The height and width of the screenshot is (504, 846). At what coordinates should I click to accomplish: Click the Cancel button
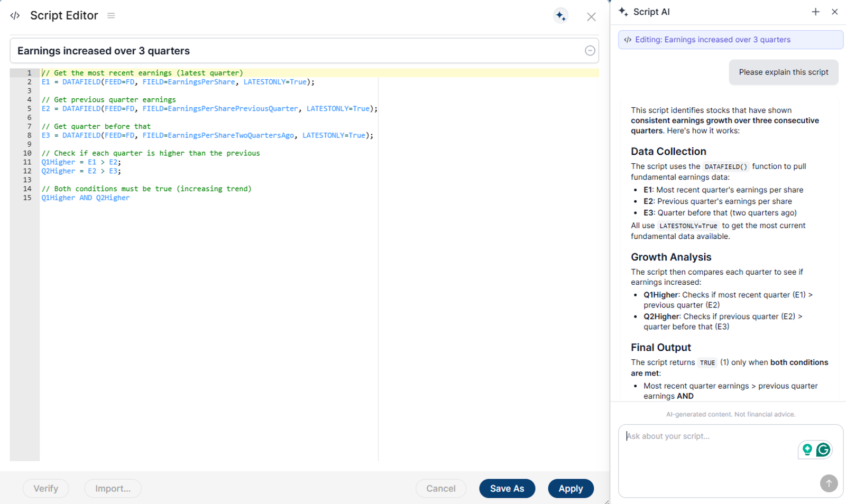441,489
